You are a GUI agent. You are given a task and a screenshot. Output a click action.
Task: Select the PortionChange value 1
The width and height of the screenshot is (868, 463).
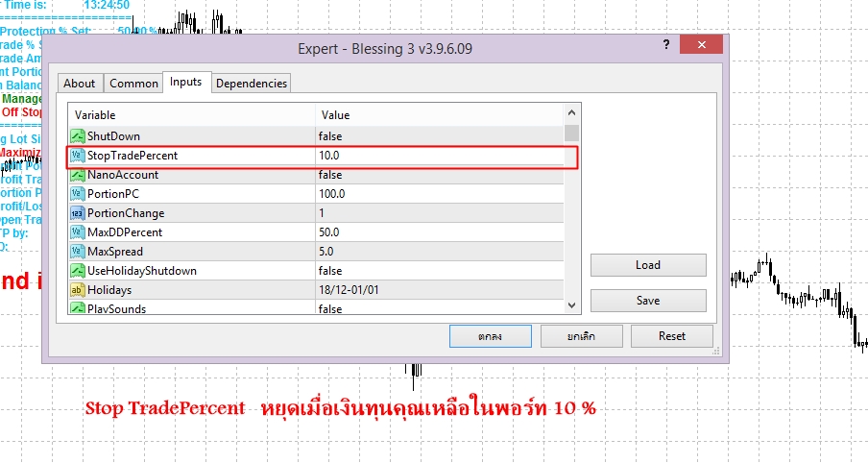pos(322,213)
